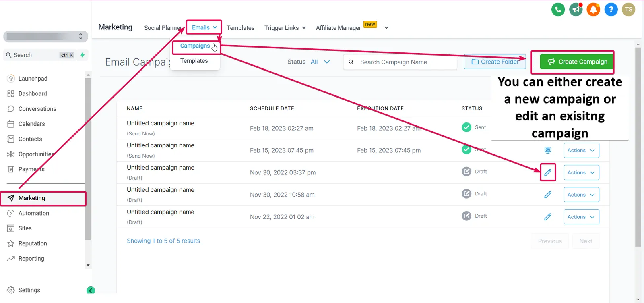This screenshot has height=303, width=644.
Task: Click the Dashboard grid icon
Action: [x=11, y=93]
